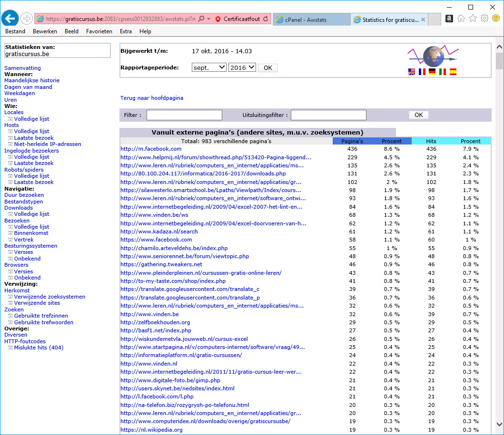Refresh the page with the reload icon
The image size is (504, 435).
(266, 19)
